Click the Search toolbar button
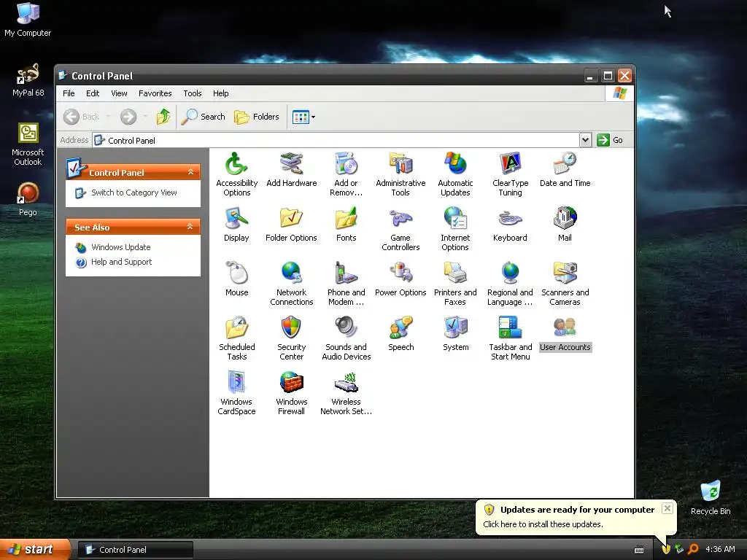This screenshot has height=560, width=747. click(x=203, y=117)
